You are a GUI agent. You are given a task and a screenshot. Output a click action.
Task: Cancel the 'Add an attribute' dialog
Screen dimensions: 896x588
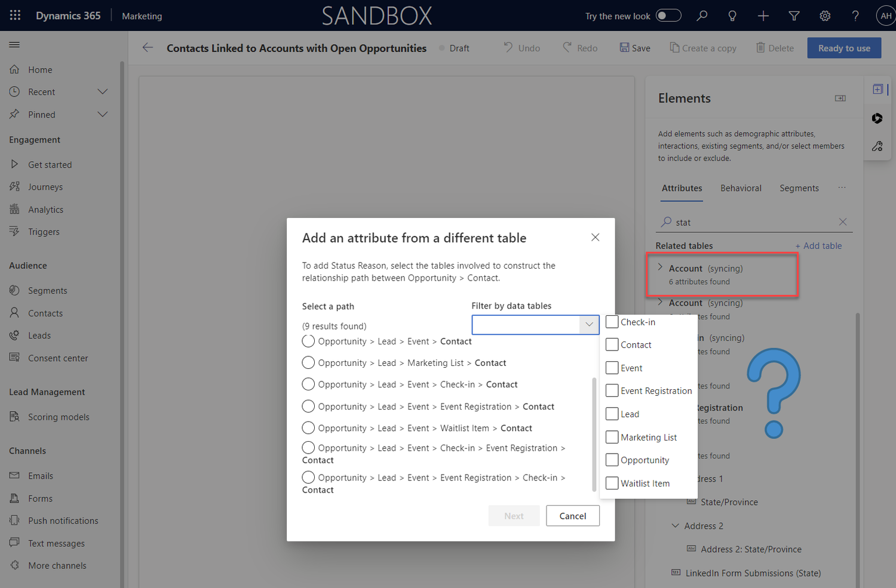click(x=572, y=516)
